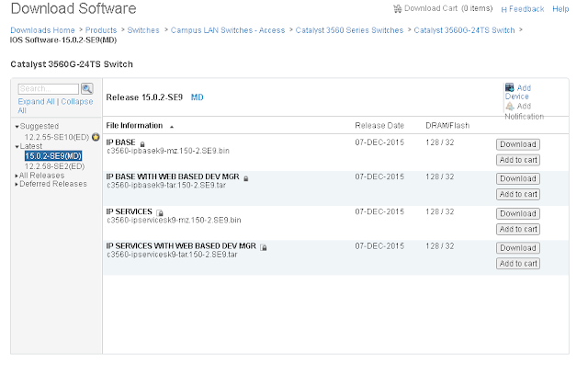This screenshot has width=588, height=375.
Task: Select release 12.2.55-SE10(ED)
Action: pos(57,137)
